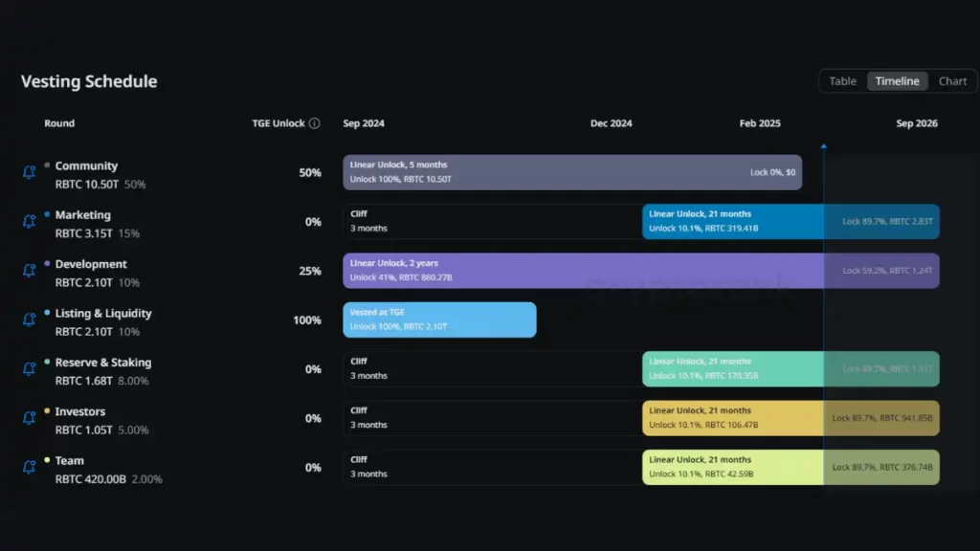Click the bell icon beside Marketing round
980x551 pixels.
29,222
